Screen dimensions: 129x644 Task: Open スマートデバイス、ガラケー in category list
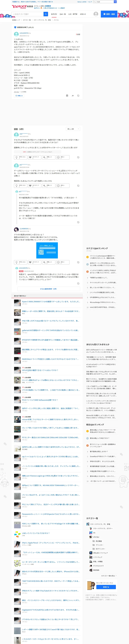103,529
